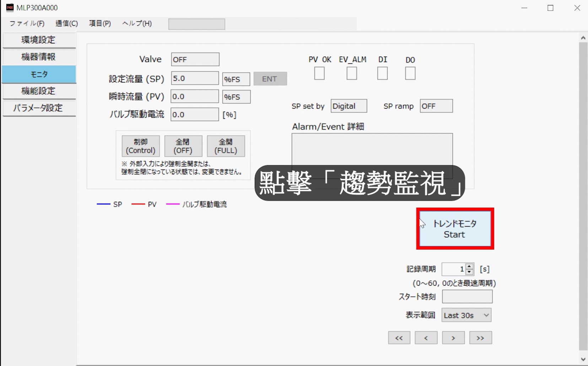This screenshot has height=366, width=588.
Task: Open the 通信(C) menu
Action: tap(66, 23)
